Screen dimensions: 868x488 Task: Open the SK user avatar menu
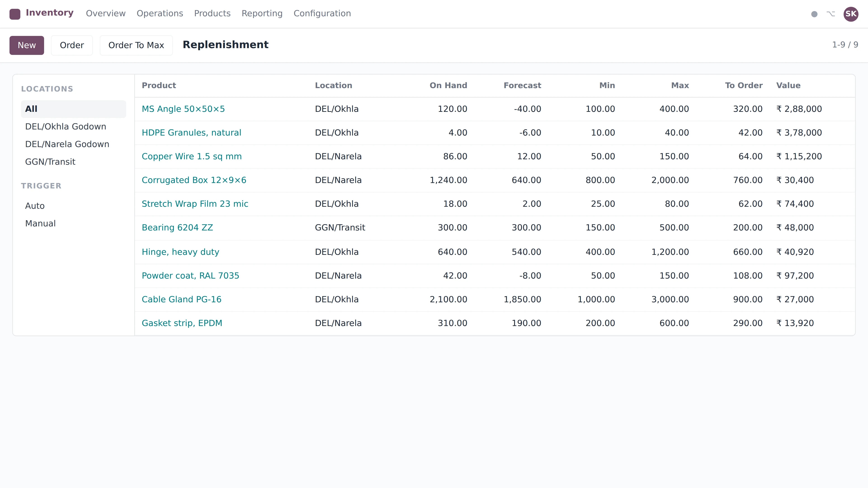click(x=850, y=14)
